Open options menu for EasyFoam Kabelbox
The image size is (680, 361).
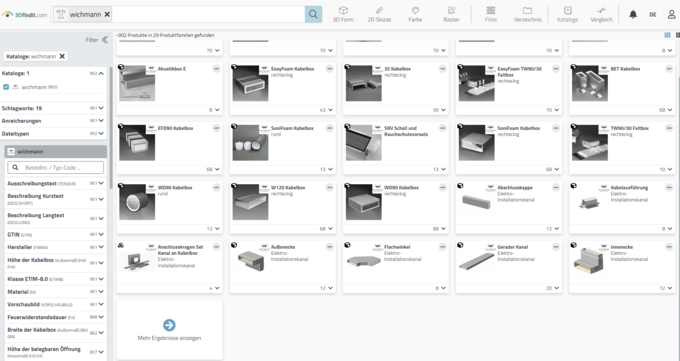[330, 69]
